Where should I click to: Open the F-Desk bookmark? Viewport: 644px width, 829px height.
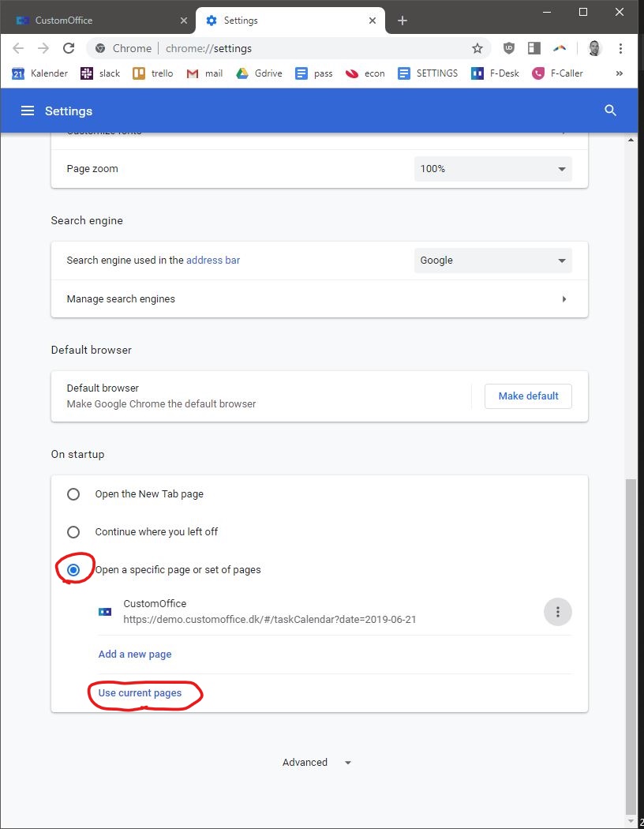point(495,73)
